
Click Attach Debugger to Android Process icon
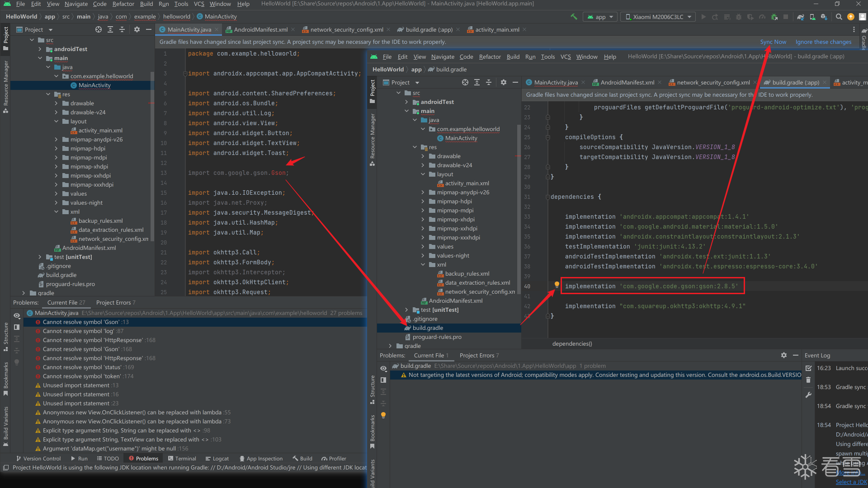click(774, 17)
